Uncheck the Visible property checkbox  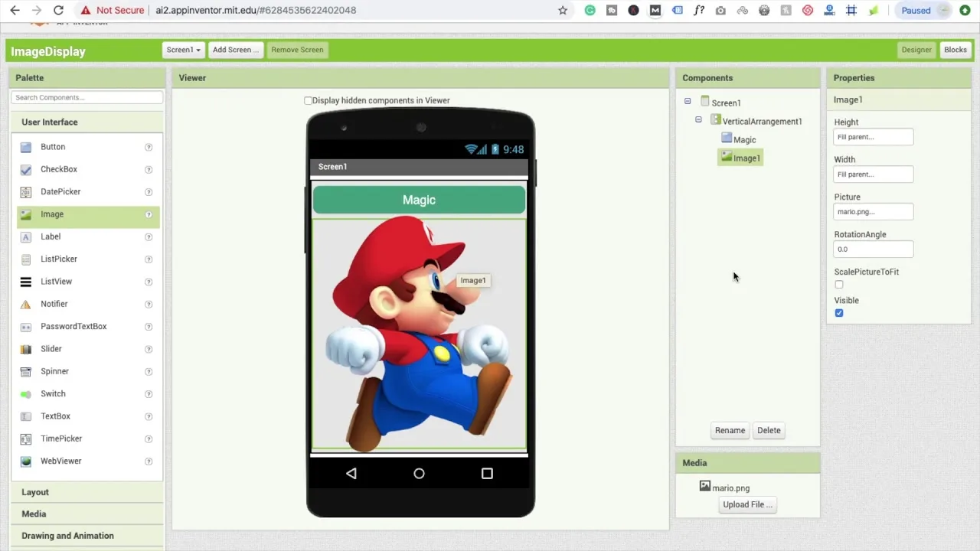839,313
